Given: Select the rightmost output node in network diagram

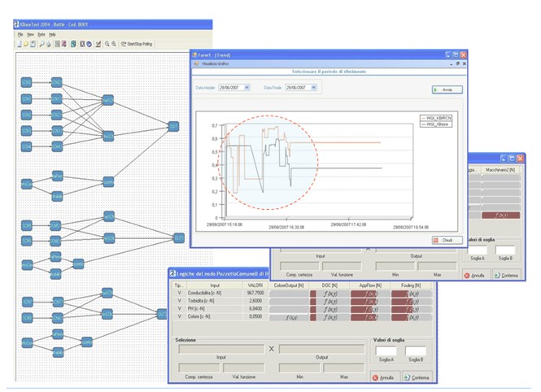Looking at the screenshot, I should tap(179, 237).
